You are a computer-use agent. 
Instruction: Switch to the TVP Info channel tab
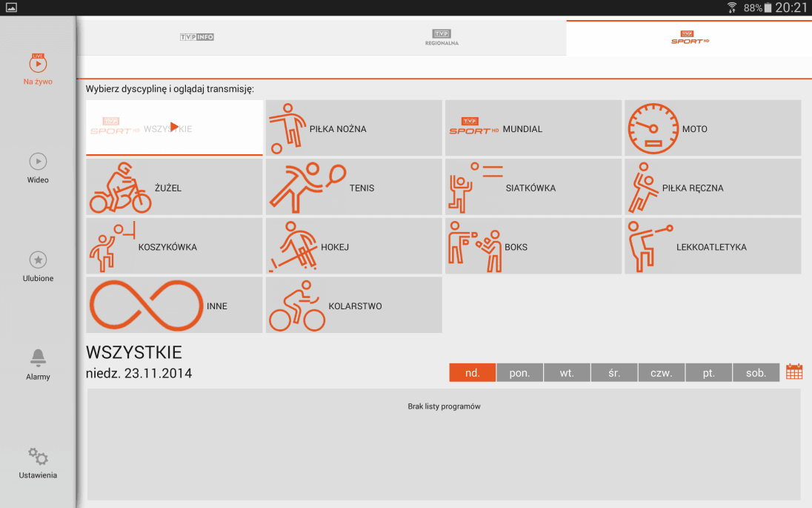point(197,37)
